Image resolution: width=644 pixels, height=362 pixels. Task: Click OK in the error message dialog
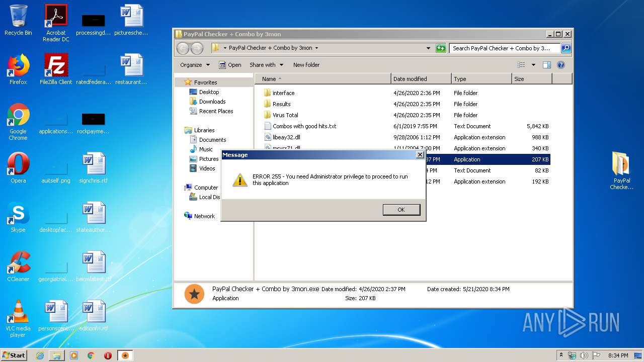[x=401, y=210]
